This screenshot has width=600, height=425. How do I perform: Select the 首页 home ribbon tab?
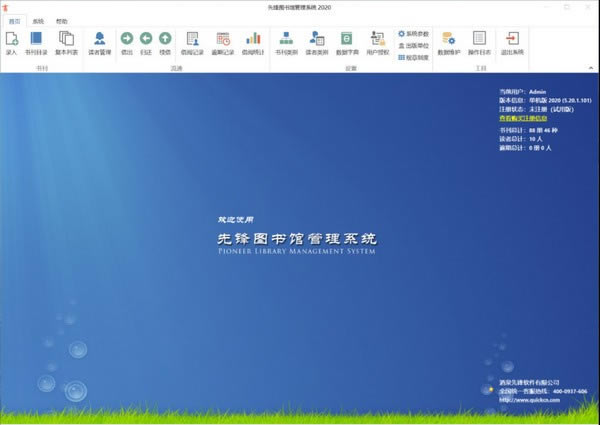[x=15, y=21]
